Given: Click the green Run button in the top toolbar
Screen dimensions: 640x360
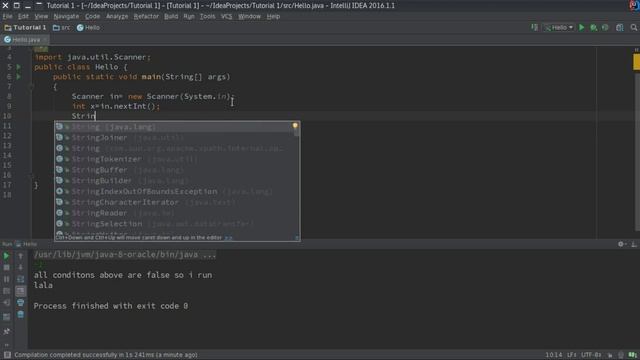Looking at the screenshot, I should pos(582,27).
